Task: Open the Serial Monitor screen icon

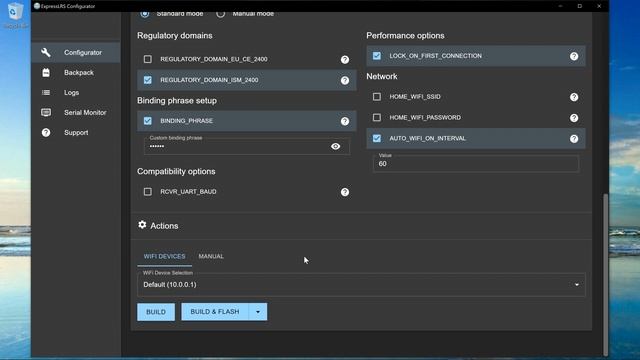Action: [x=46, y=112]
